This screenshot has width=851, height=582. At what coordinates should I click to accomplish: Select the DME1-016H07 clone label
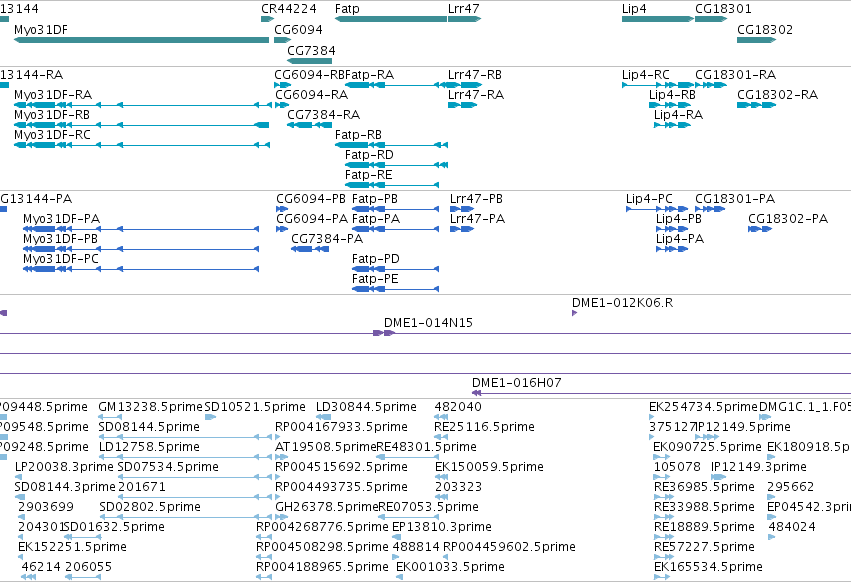click(x=517, y=383)
